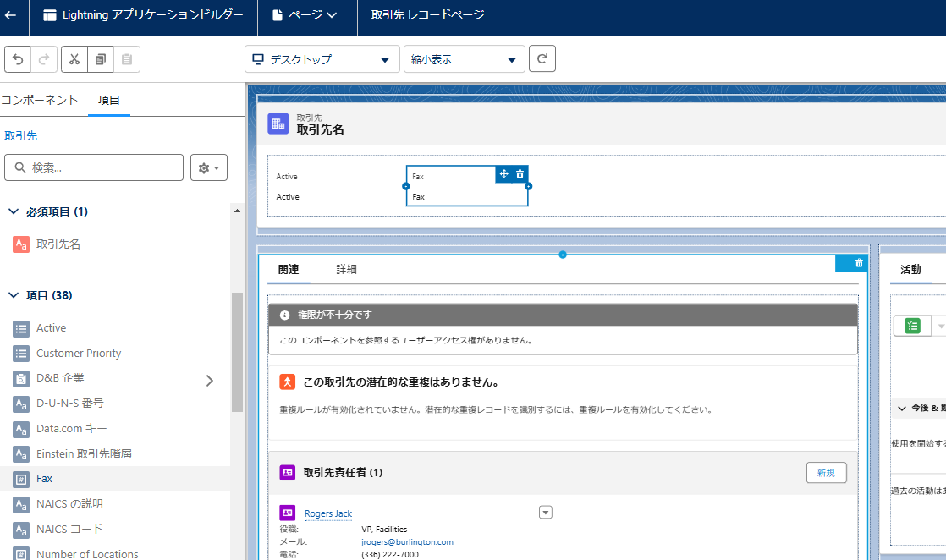Click the jrogers@burlington.com email link
The image size is (946, 560).
[x=407, y=542]
